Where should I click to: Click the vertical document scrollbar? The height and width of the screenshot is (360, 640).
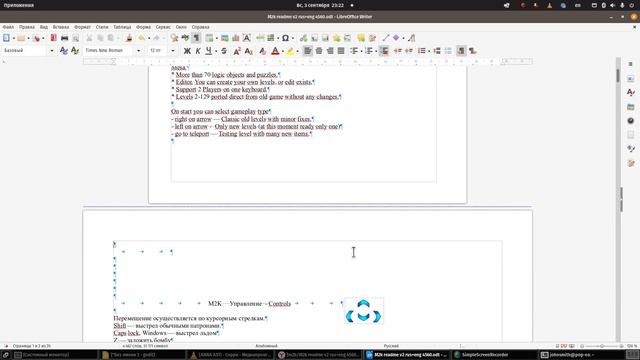(618, 200)
